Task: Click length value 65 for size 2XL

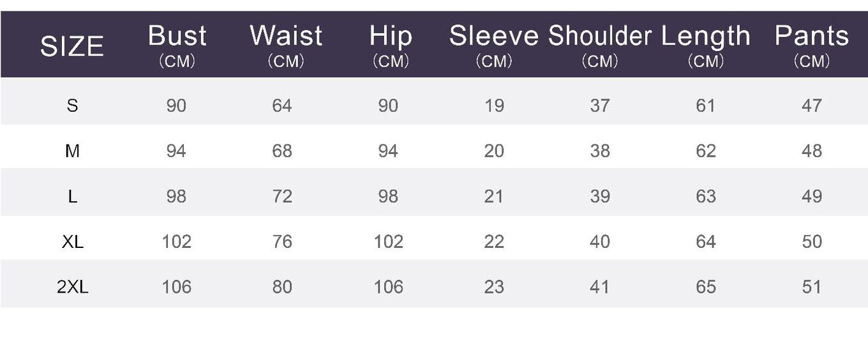Action: click(706, 287)
